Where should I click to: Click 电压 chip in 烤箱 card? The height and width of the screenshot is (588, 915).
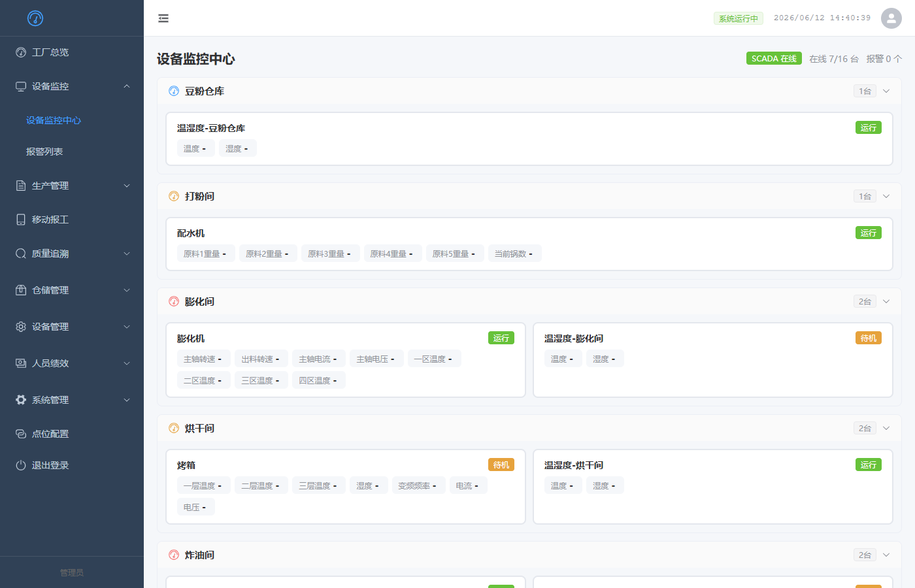[195, 507]
